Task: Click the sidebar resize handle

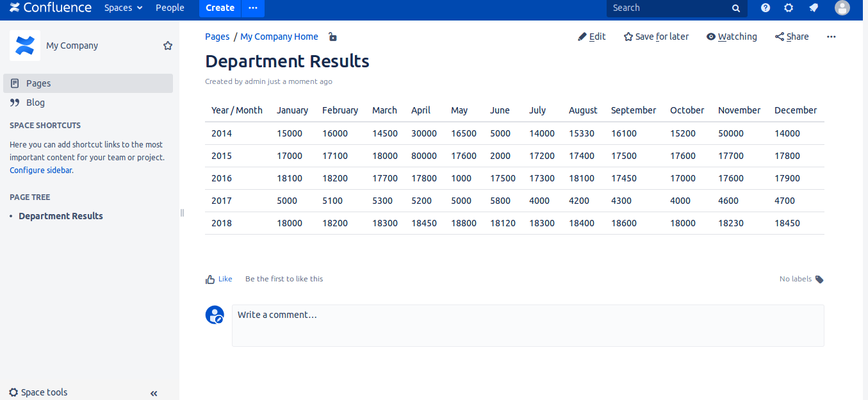Action: (x=182, y=213)
